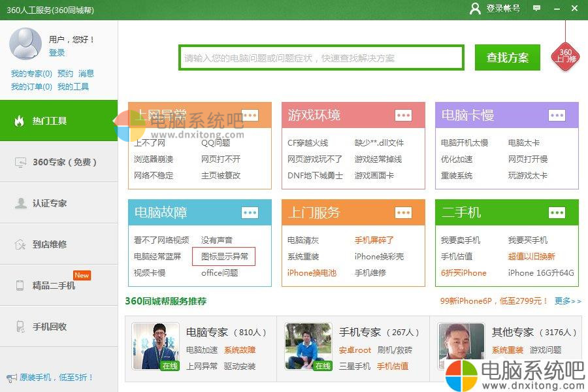Open the 安卓root link under 手机专家
Screen dimensions: 588x392
(355, 350)
